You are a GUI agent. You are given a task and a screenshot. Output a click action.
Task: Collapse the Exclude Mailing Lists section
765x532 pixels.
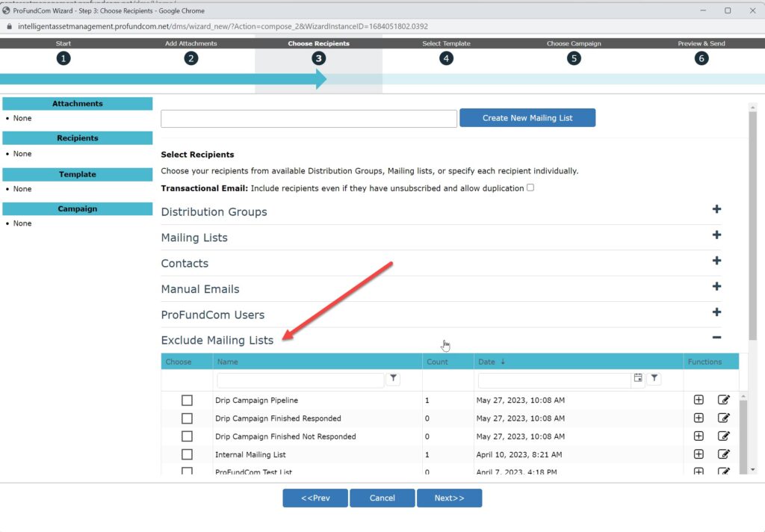(716, 338)
